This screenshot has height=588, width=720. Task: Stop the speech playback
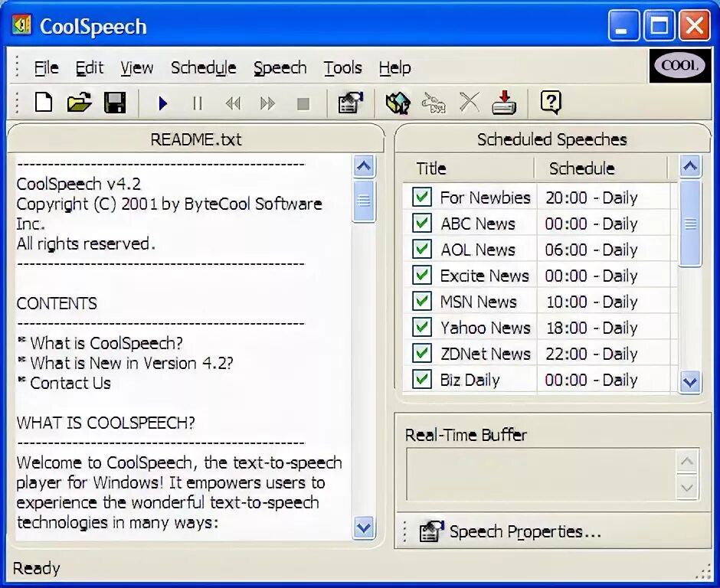coord(303,103)
